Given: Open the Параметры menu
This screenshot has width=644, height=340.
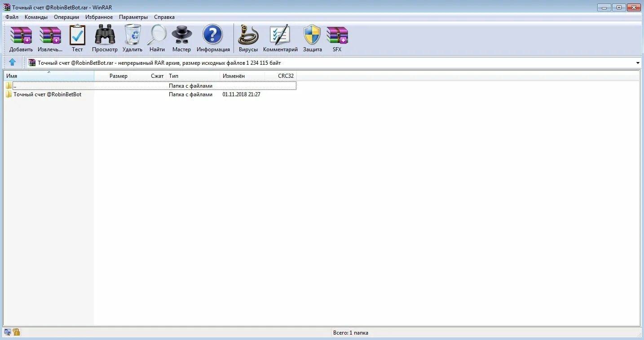Looking at the screenshot, I should 133,17.
